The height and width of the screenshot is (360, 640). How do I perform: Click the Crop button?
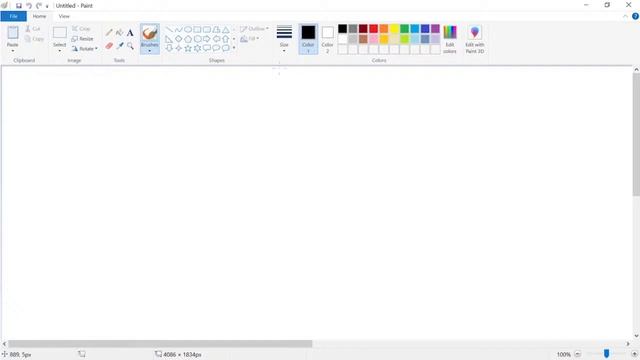(x=81, y=29)
